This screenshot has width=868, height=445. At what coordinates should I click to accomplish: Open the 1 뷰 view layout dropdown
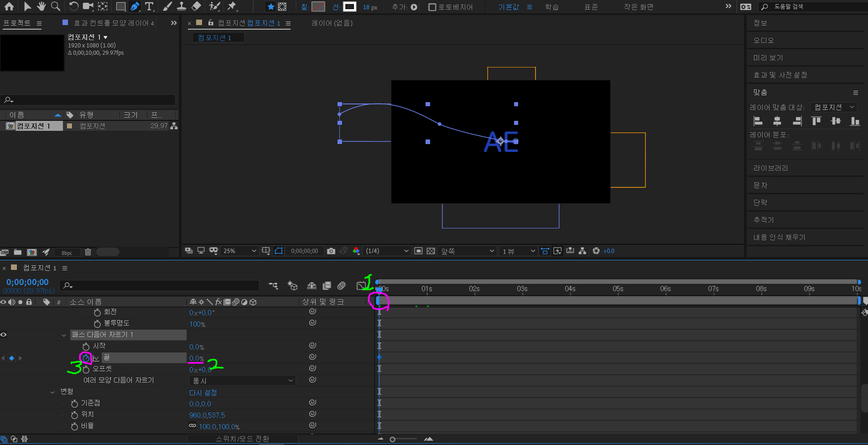[518, 251]
